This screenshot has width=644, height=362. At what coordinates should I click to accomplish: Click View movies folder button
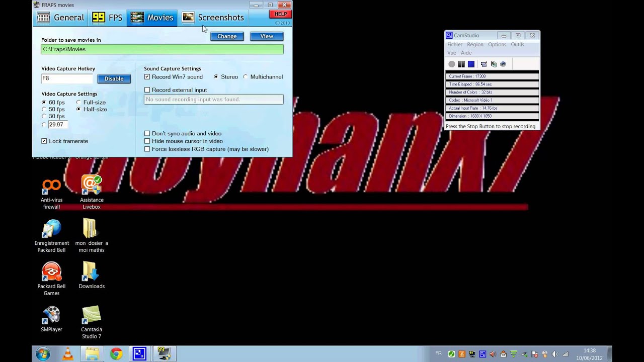pos(267,36)
